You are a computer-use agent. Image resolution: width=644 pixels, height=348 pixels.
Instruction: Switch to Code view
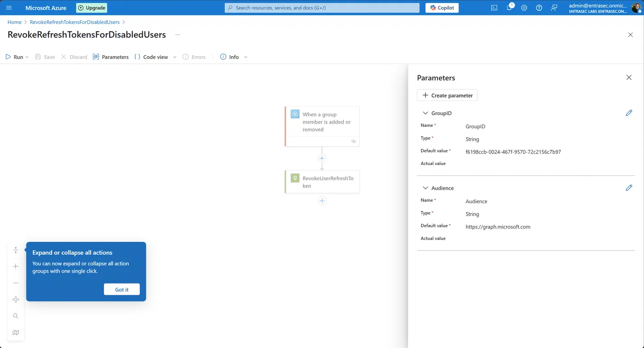151,57
